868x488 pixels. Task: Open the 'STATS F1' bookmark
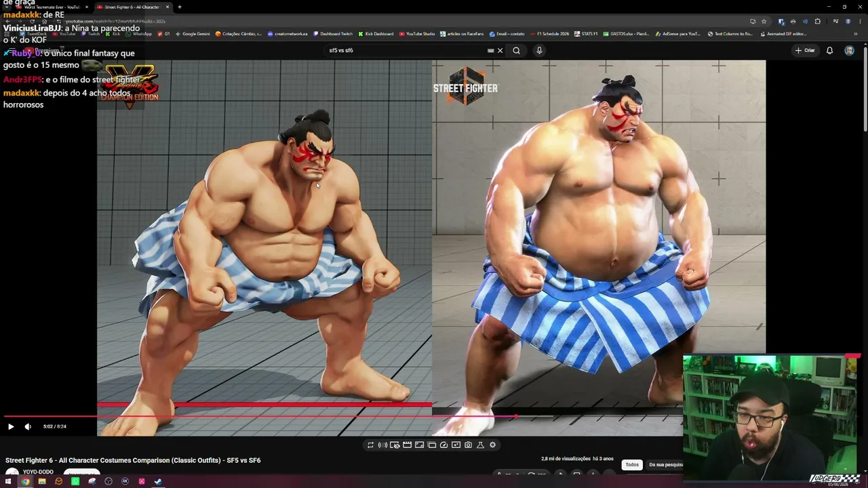[x=586, y=33]
